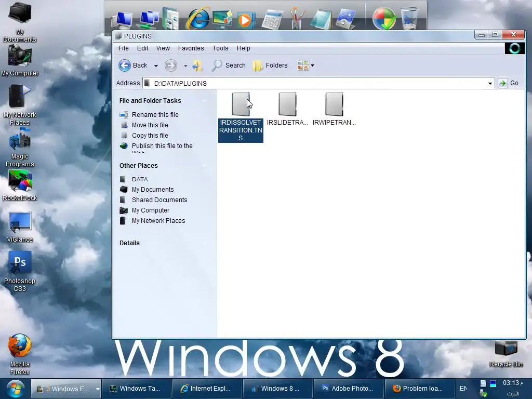Open the Back history dropdown arrow

pos(156,65)
